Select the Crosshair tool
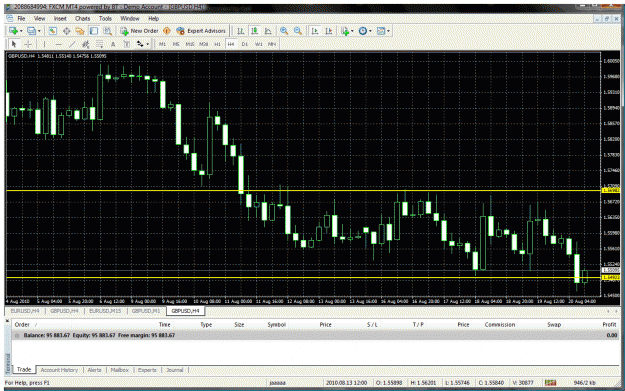The height and width of the screenshot is (391, 625). [28, 44]
